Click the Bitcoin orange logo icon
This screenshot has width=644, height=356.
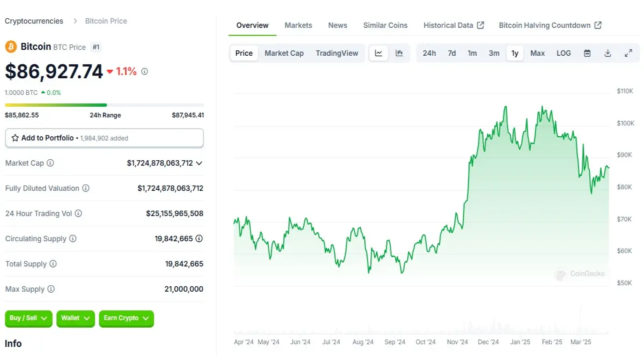11,47
